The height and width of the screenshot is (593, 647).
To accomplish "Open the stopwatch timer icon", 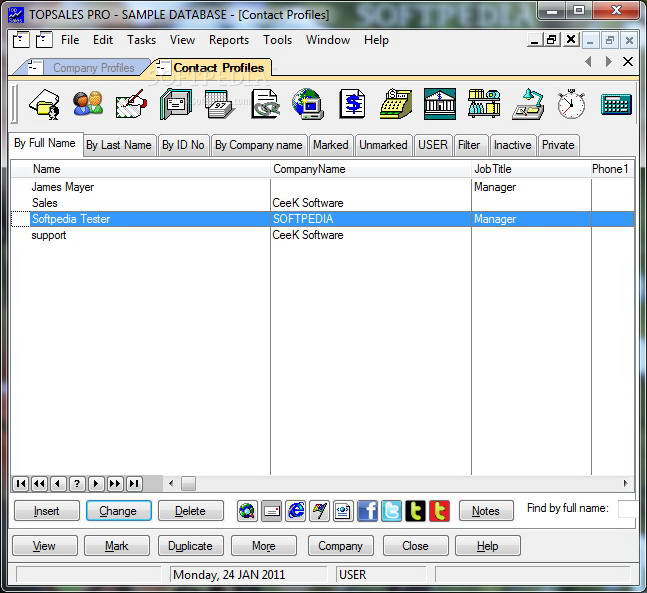I will [x=571, y=104].
